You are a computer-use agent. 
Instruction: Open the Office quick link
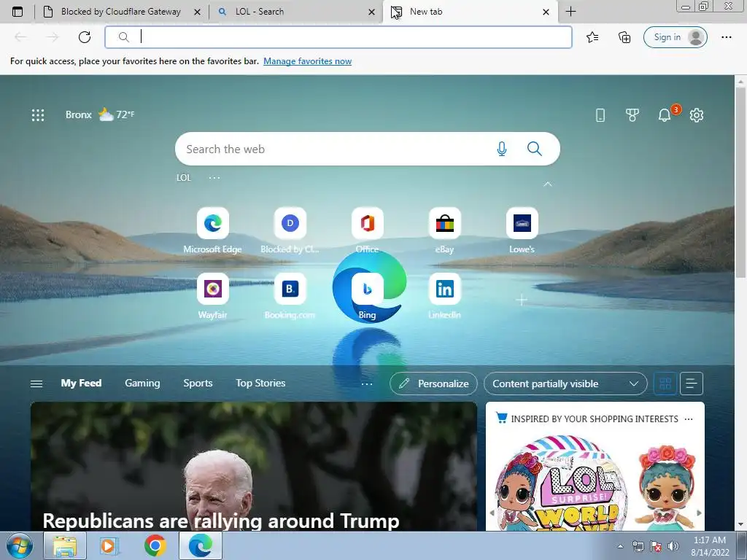point(368,230)
